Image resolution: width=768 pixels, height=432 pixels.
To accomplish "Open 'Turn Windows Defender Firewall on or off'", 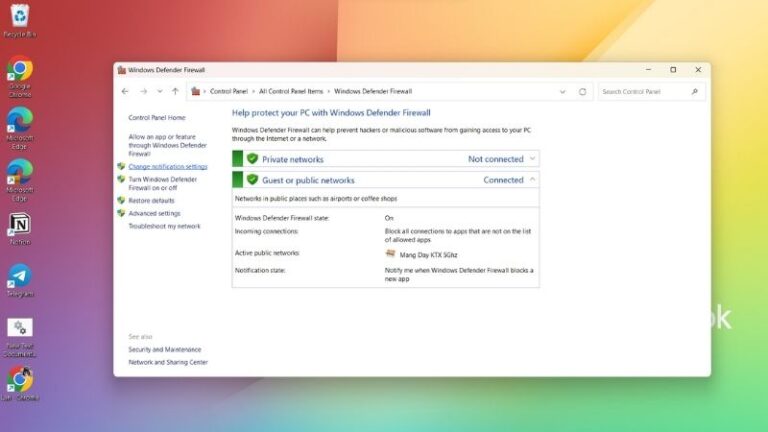I will (x=163, y=183).
